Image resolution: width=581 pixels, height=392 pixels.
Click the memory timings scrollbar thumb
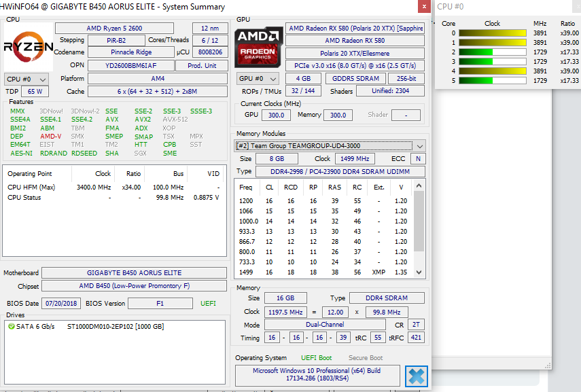pyautogui.click(x=419, y=221)
